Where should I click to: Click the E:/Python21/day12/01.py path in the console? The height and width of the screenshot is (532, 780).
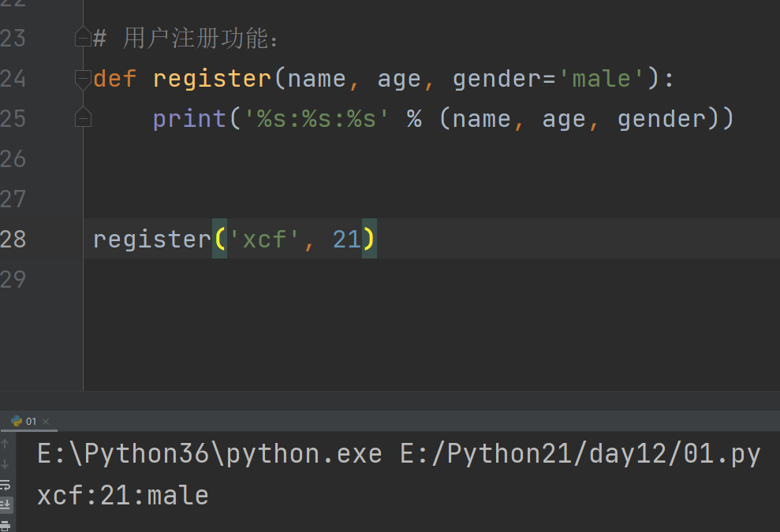pos(580,454)
